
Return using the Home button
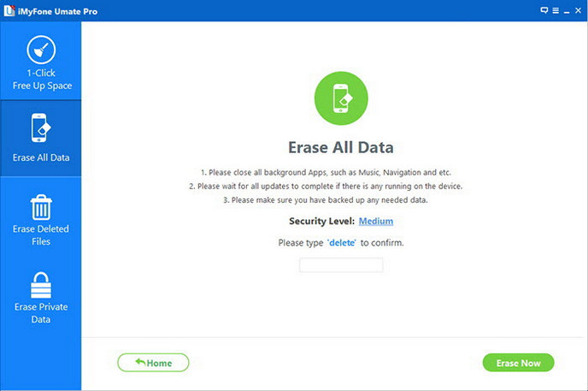153,363
